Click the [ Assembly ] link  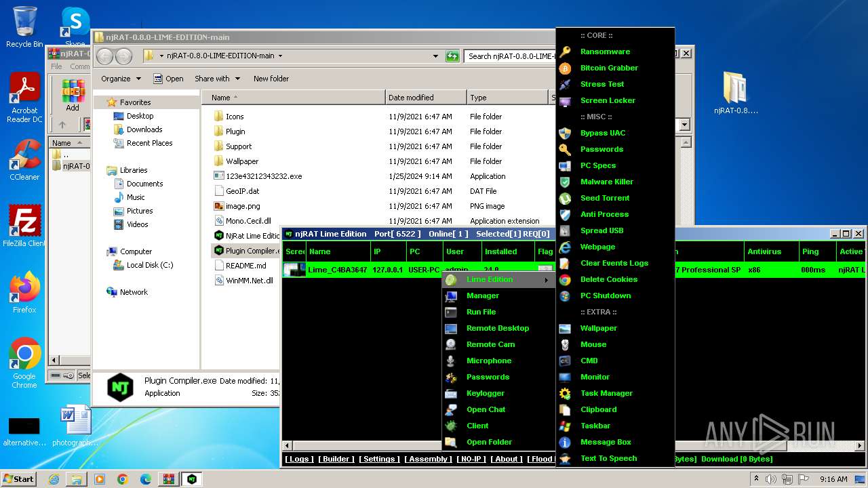428,459
